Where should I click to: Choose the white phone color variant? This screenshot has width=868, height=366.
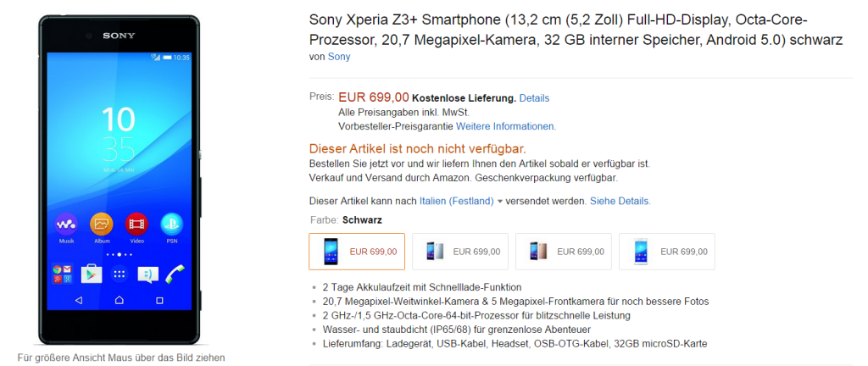pyautogui.click(x=667, y=251)
